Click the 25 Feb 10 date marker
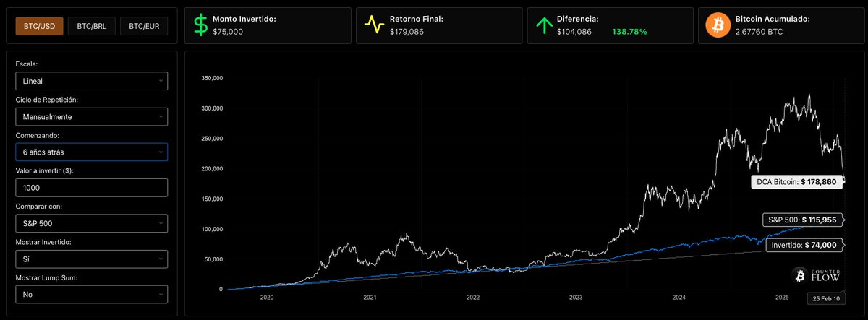868x320 pixels. click(825, 298)
